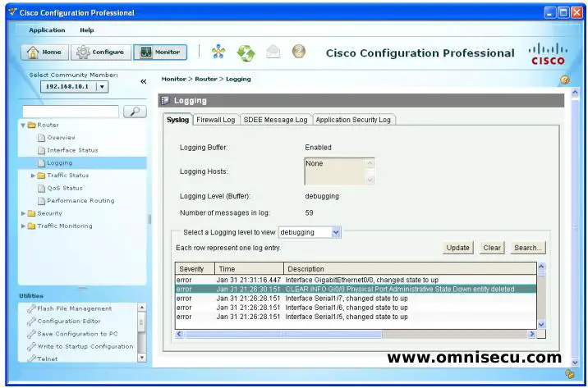Collapse the Router tree node

click(x=23, y=125)
